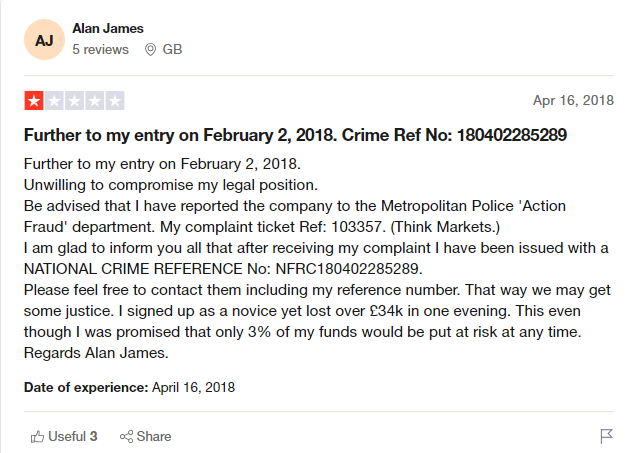The width and height of the screenshot is (636, 453).
Task: Click the red first rating star
Action: coord(34,100)
